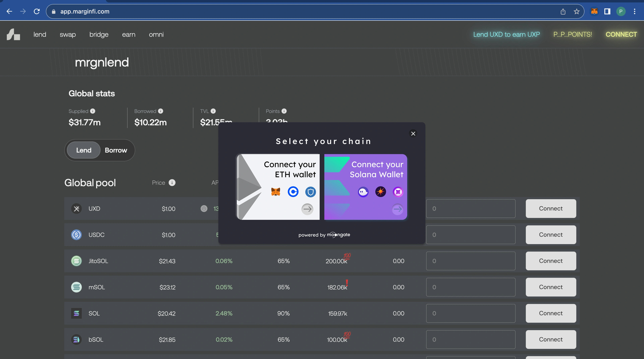This screenshot has width=644, height=359.
Task: Select the Coinbase wallet icon
Action: coord(293,192)
